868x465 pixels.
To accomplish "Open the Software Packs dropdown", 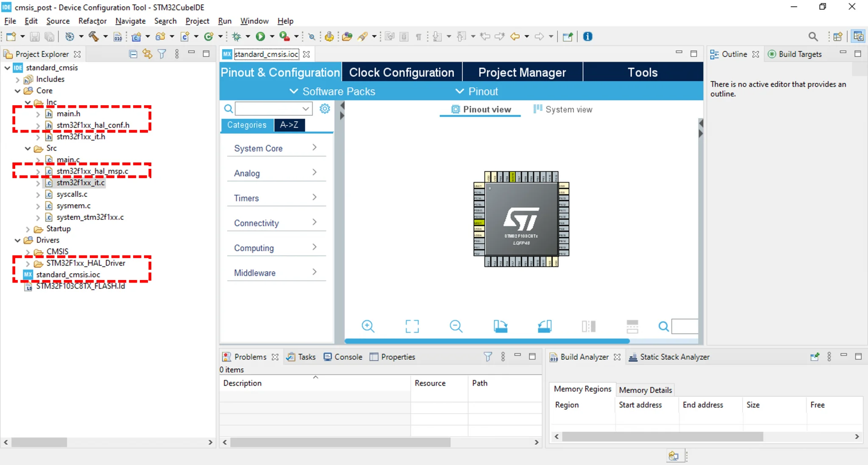I will pos(332,91).
